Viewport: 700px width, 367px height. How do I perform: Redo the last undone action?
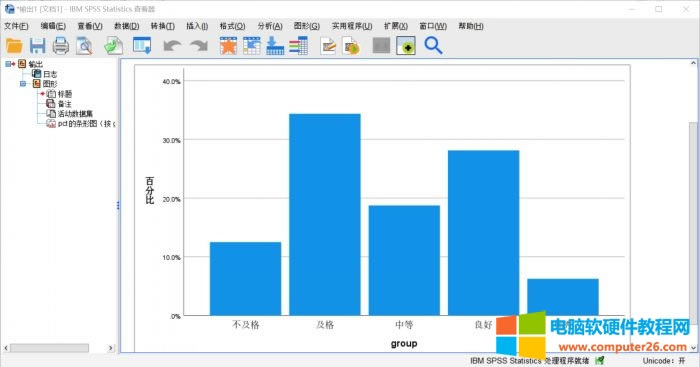click(x=199, y=46)
